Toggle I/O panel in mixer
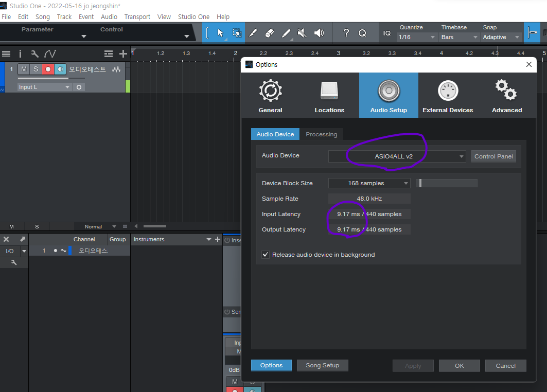Viewport: 547px width, 392px height. click(x=10, y=251)
